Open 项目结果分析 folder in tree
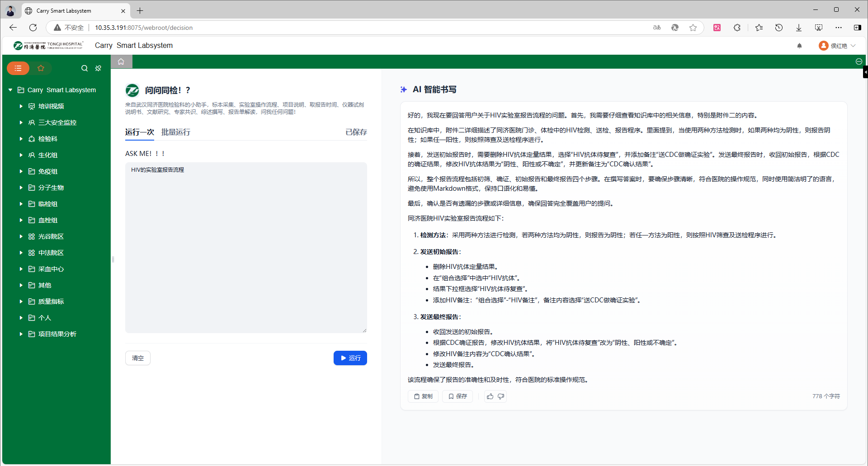Screen dimensions: 868x466 [x=57, y=334]
